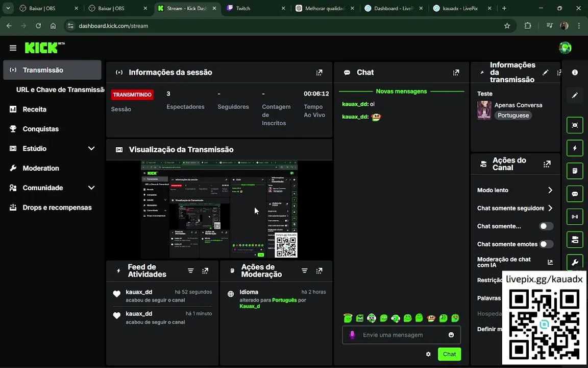This screenshot has height=368, width=588.
Task: Open URL e Chave de Transmissão
Action: pyautogui.click(x=60, y=90)
